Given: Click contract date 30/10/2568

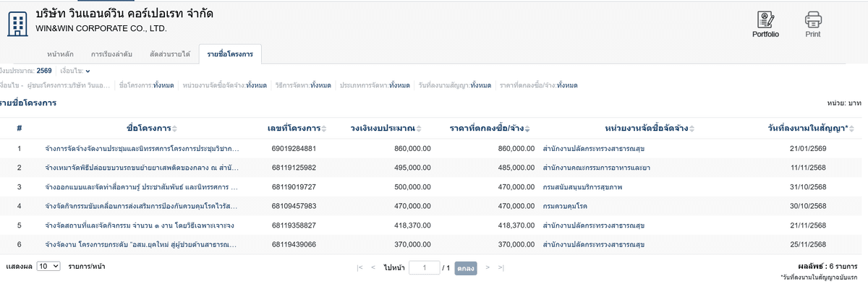Looking at the screenshot, I should tap(808, 206).
